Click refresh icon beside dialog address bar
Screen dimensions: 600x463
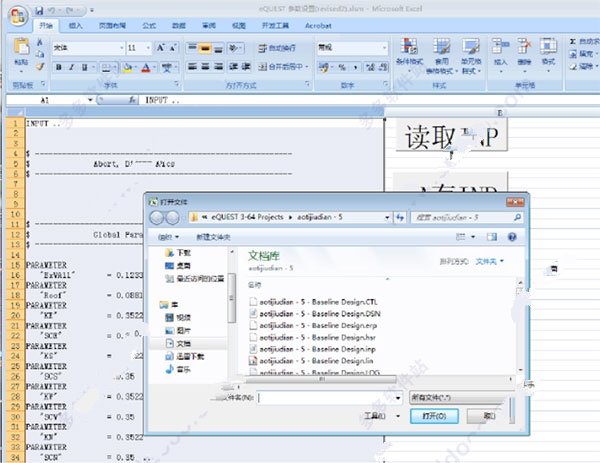click(400, 217)
